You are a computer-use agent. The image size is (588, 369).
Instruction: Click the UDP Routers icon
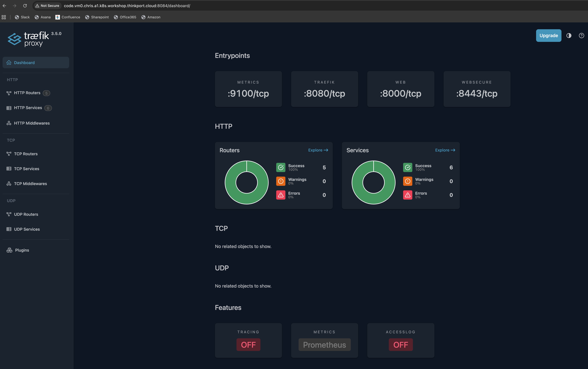pyautogui.click(x=9, y=214)
